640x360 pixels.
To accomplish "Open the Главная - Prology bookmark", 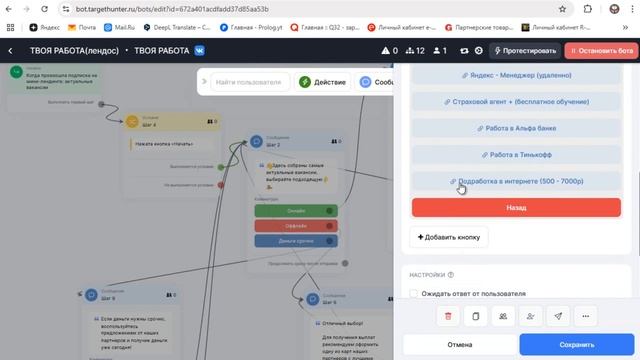I will click(251, 27).
